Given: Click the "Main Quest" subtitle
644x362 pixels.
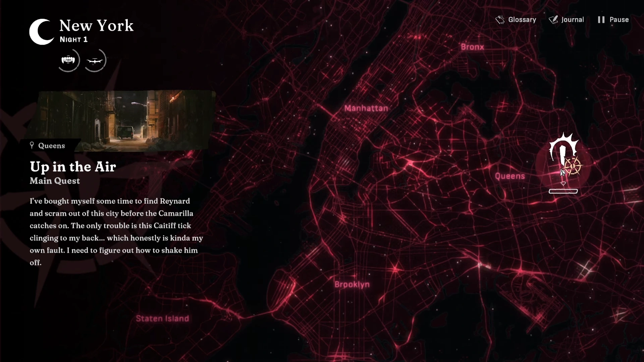Looking at the screenshot, I should (x=55, y=181).
